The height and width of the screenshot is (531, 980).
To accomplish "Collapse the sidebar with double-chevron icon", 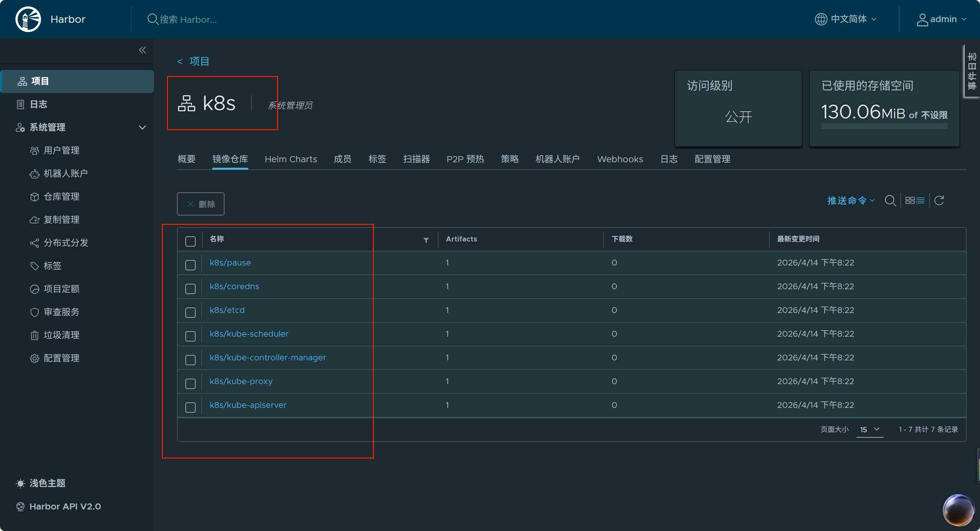I will click(142, 50).
